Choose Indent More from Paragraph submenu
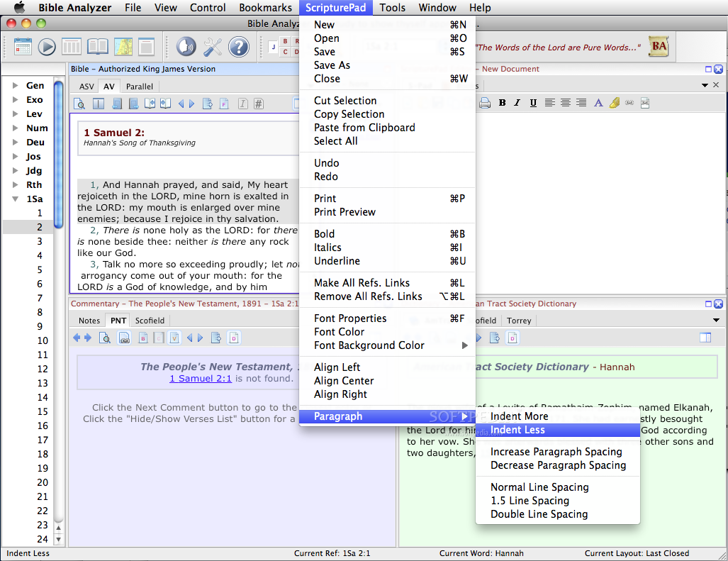728x561 pixels. pyautogui.click(x=558, y=416)
